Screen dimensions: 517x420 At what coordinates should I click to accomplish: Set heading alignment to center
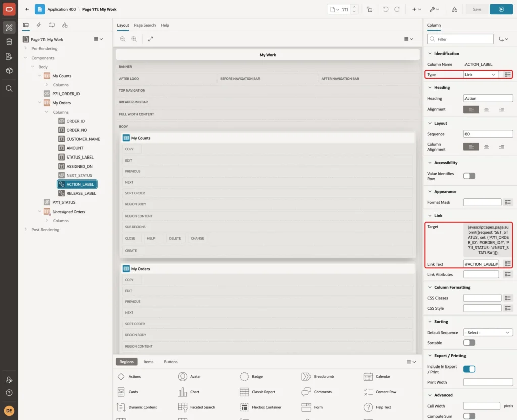486,109
